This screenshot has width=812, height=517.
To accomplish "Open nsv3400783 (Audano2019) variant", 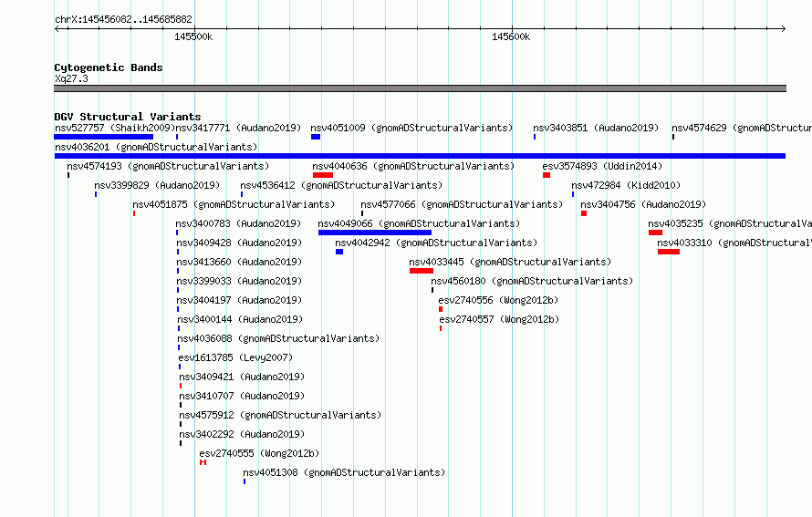I will pos(238,223).
